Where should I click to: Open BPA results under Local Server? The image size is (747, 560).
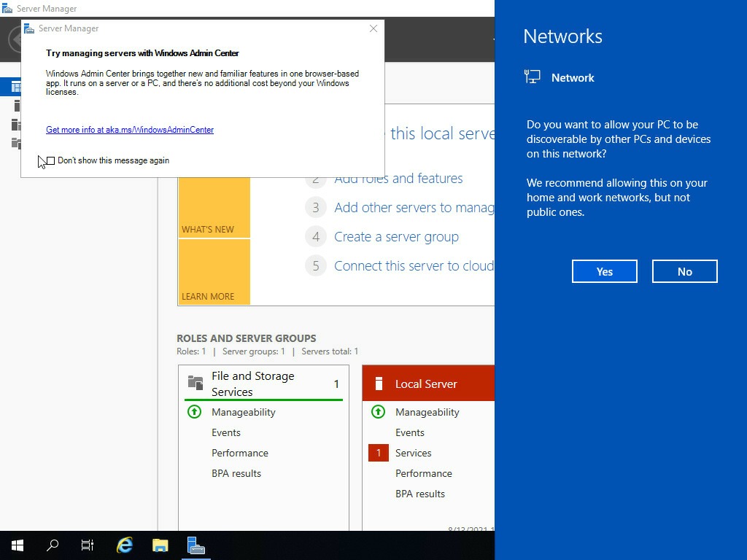(x=420, y=494)
